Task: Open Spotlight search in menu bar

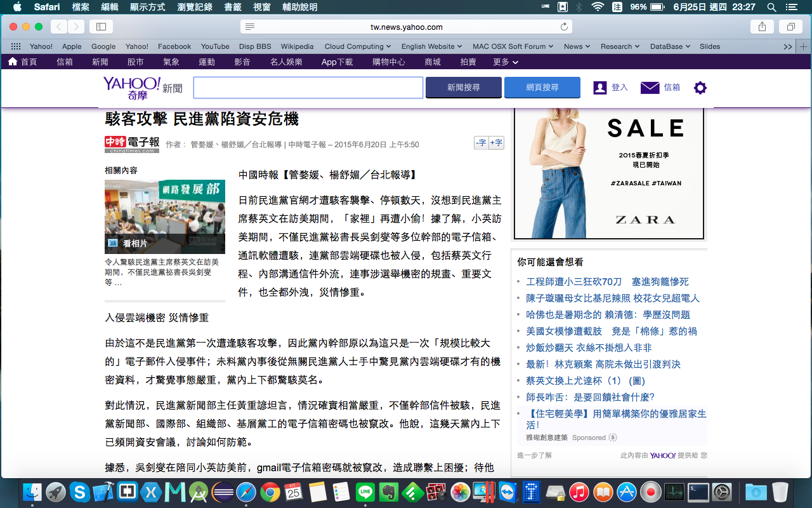Action: coord(772,7)
